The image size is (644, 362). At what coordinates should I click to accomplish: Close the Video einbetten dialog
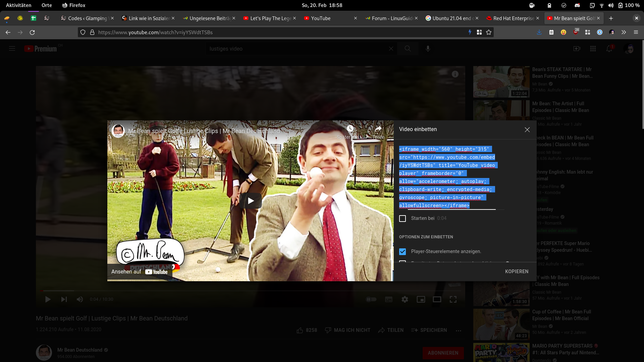coord(527,130)
